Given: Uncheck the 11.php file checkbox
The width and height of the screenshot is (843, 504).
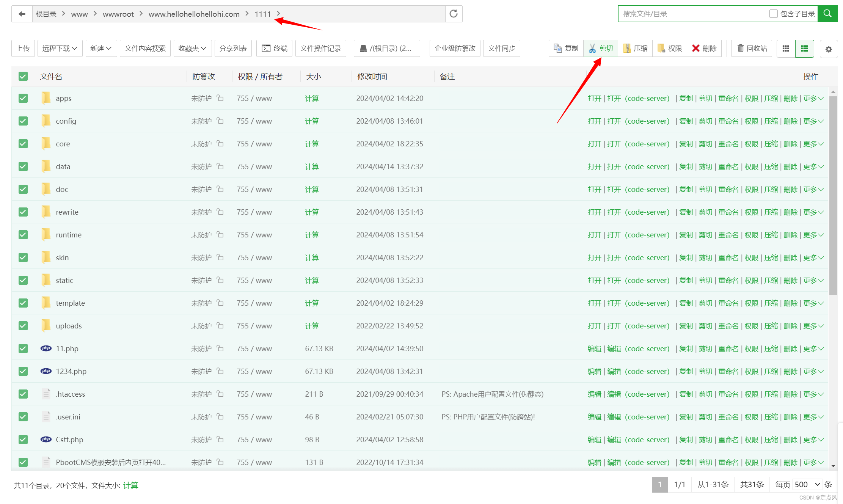Looking at the screenshot, I should tap(23, 349).
